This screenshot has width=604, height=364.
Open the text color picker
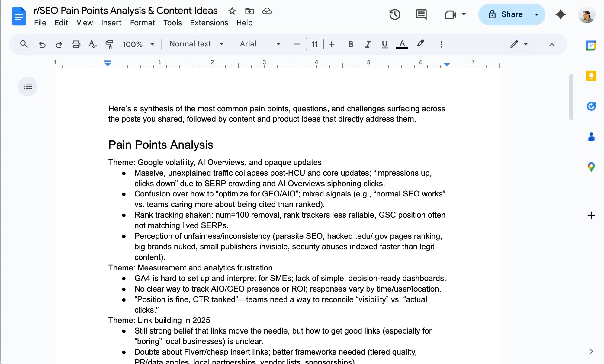click(x=402, y=44)
